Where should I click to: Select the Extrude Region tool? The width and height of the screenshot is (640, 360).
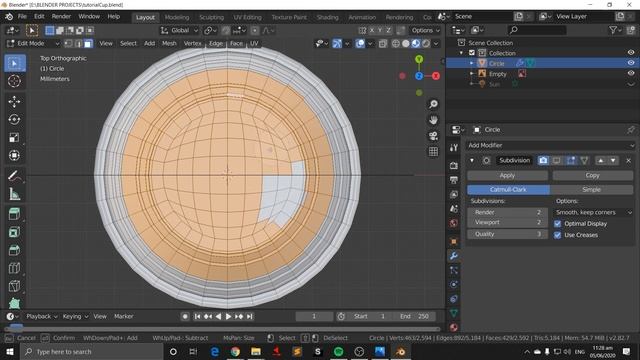pos(15,214)
